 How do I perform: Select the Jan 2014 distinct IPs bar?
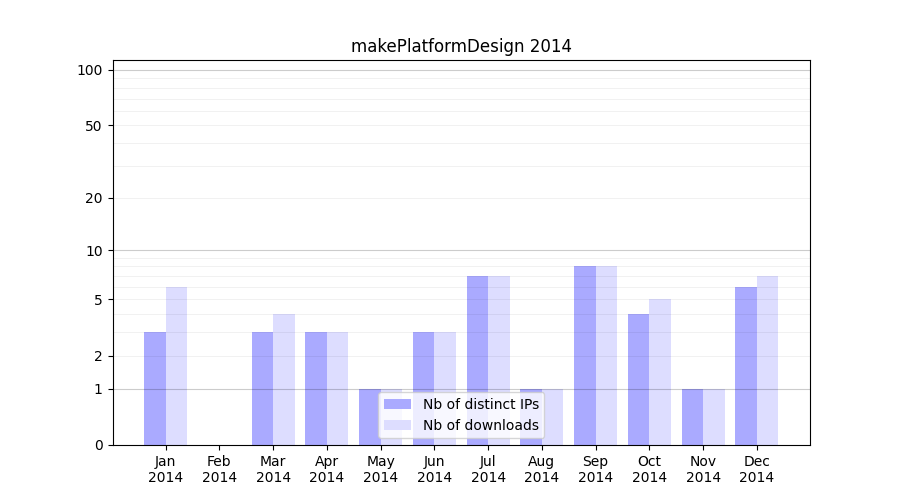click(155, 388)
